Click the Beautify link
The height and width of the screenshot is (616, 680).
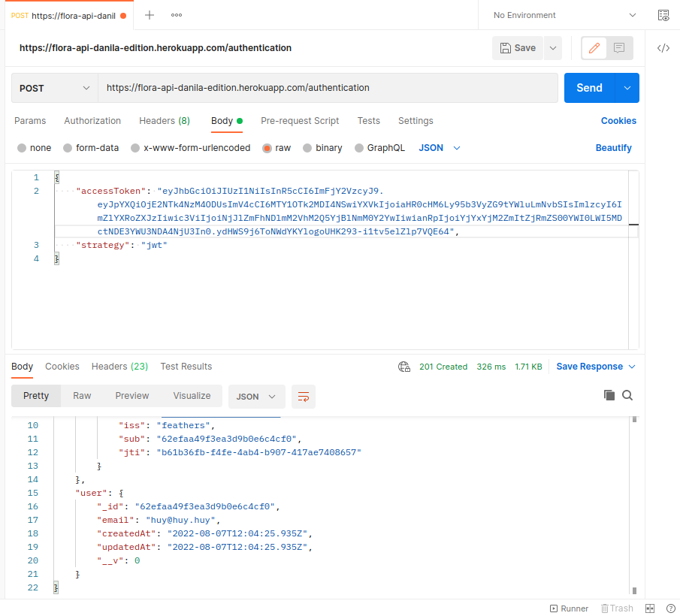[x=613, y=147]
